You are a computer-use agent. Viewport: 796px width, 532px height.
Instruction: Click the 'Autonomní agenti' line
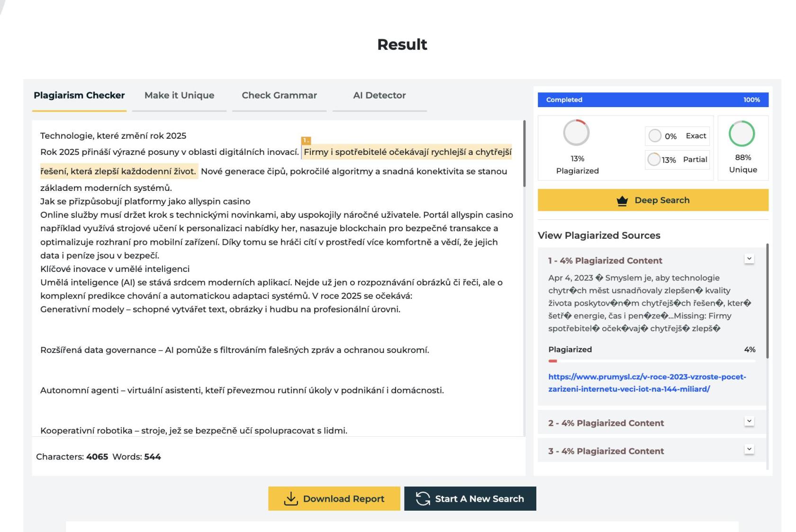click(x=242, y=390)
